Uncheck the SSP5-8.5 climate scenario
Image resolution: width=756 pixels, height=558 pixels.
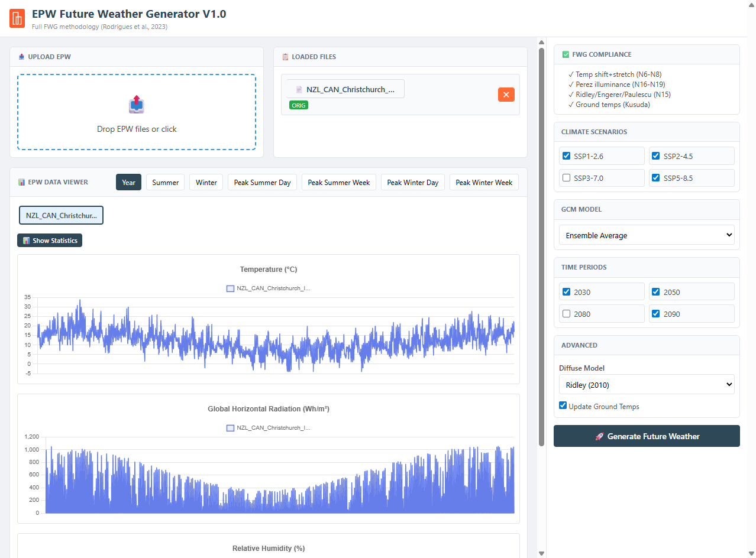tap(656, 178)
